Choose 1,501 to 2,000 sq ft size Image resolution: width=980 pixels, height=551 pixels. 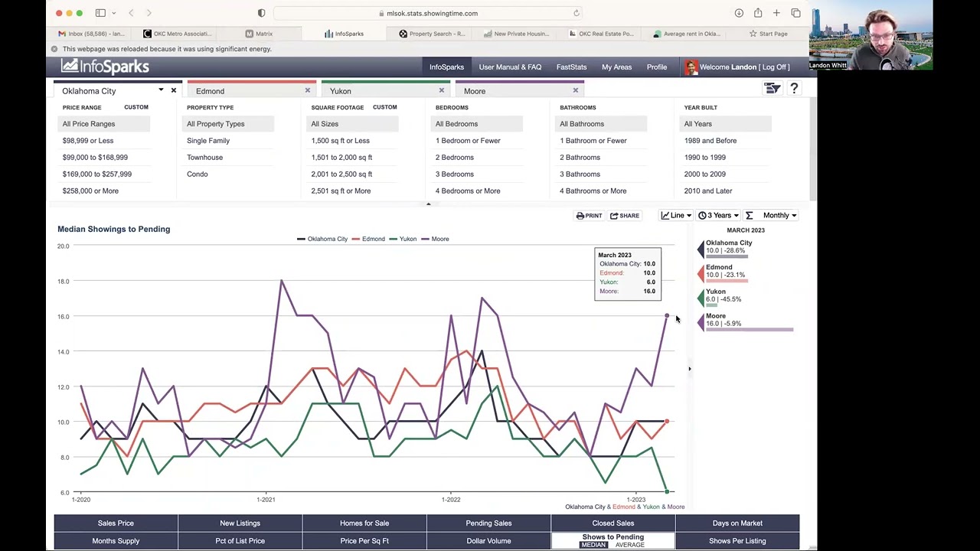point(341,158)
